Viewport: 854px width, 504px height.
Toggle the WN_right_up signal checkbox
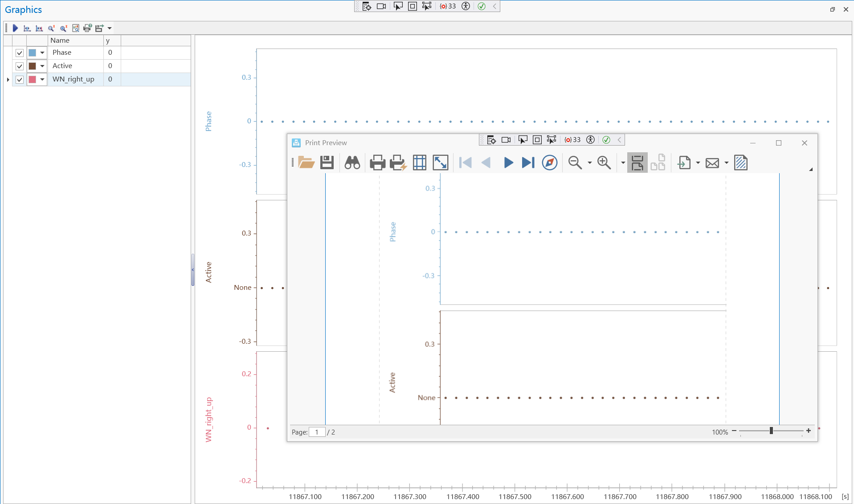tap(20, 80)
